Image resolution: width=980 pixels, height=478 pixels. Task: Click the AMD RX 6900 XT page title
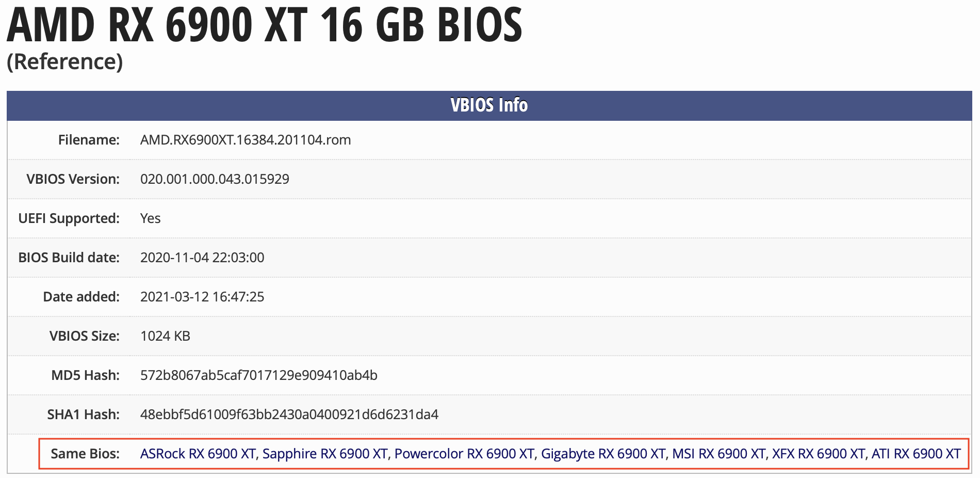point(264,25)
